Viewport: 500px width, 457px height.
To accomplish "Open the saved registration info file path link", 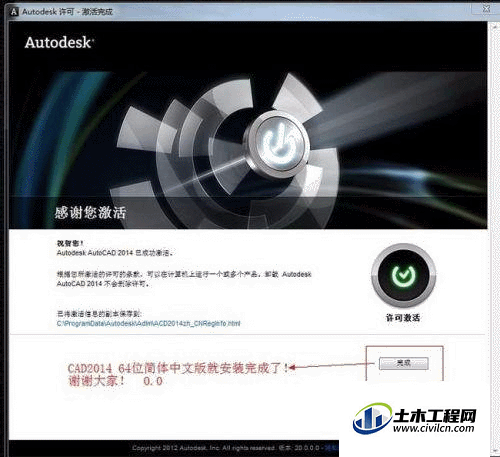I will point(148,323).
